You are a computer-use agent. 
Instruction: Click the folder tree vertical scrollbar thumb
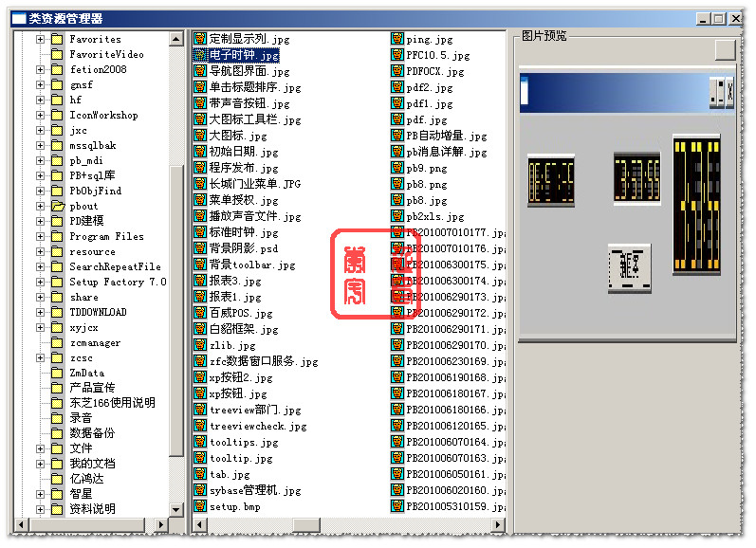point(176,310)
